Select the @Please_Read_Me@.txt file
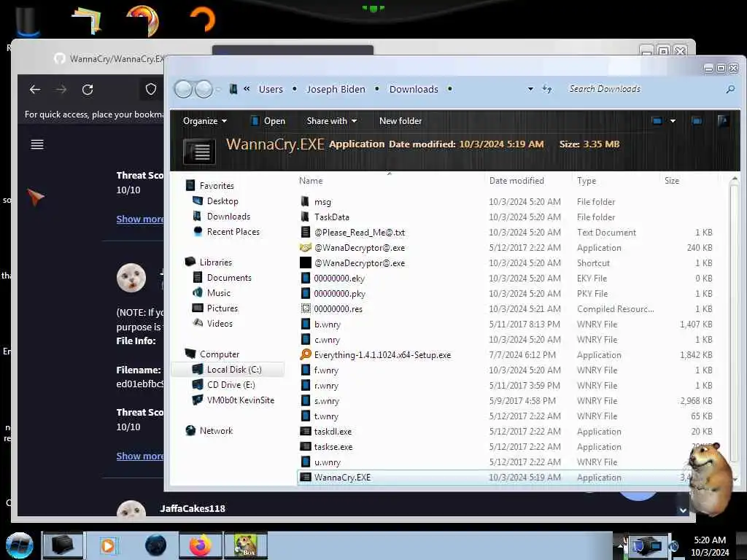Viewport: 747px width, 560px height. tap(359, 233)
